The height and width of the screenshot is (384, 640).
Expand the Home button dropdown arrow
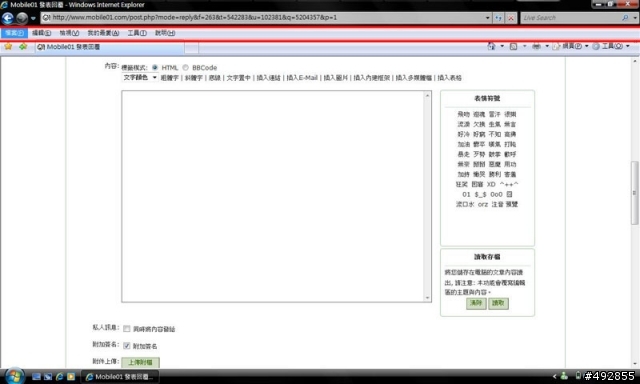coord(502,47)
